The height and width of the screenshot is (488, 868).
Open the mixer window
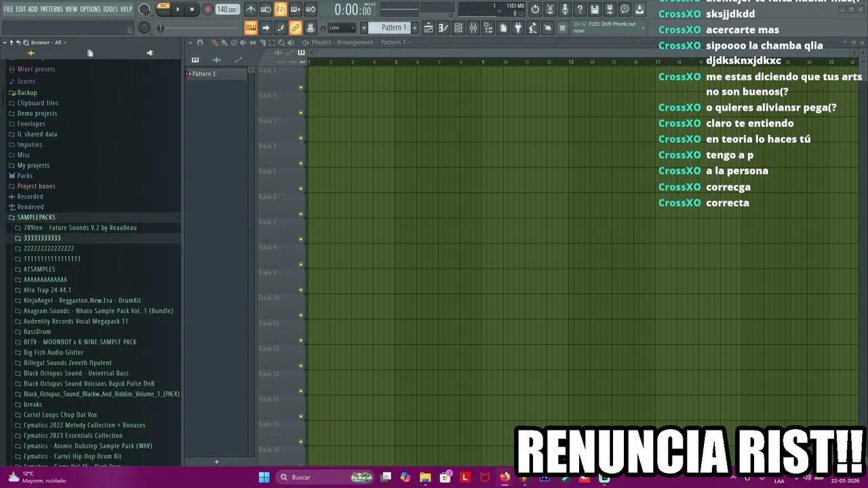pos(473,28)
